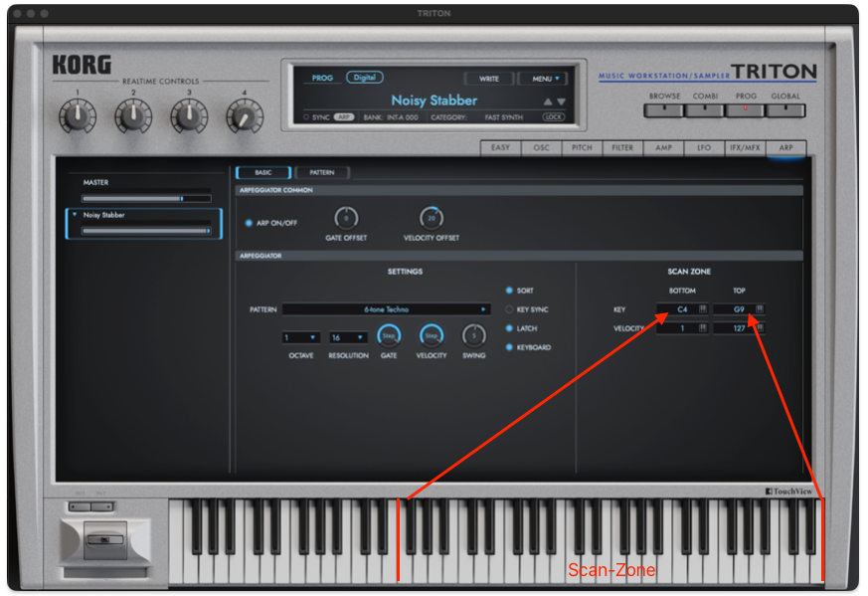Click the Write button
The height and width of the screenshot is (596, 868).
[x=489, y=79]
